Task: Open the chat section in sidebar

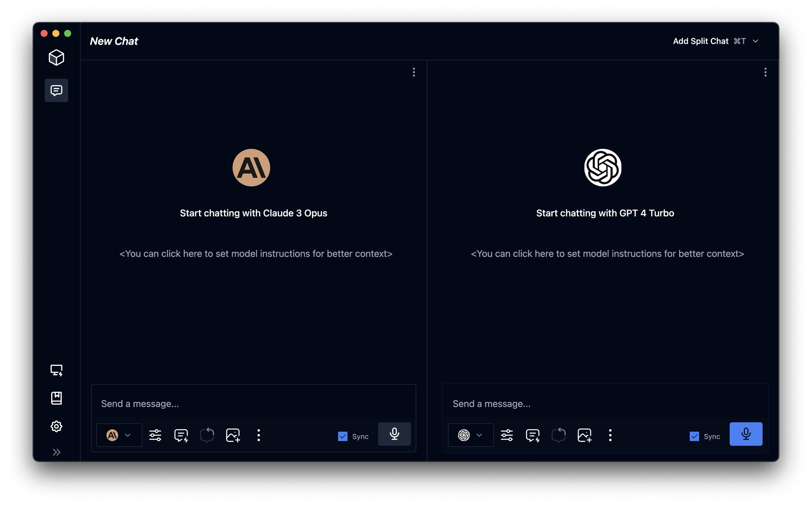Action: pyautogui.click(x=56, y=90)
